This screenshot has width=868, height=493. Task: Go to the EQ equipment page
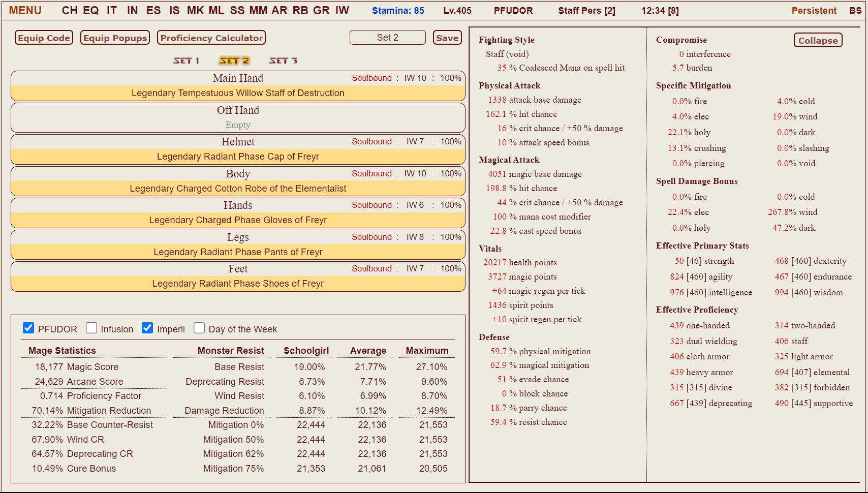(91, 10)
